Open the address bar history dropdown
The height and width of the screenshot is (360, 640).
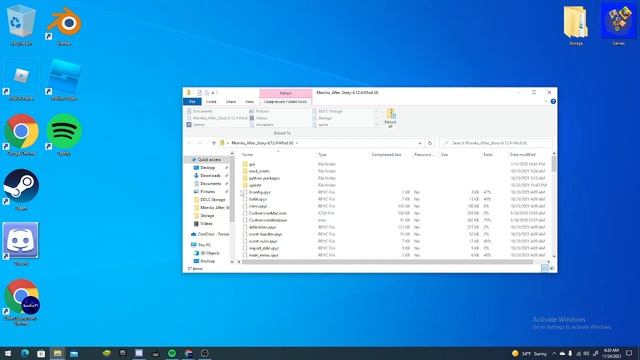point(420,143)
